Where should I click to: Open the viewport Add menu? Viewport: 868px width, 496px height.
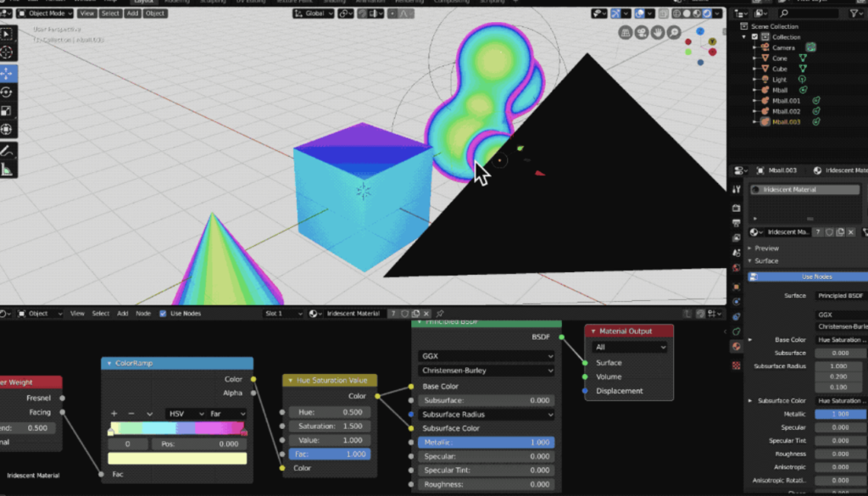133,14
